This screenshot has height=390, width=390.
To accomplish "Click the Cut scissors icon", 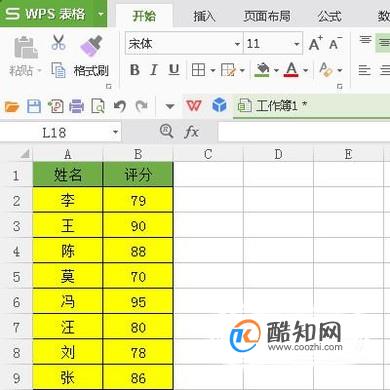I will [x=58, y=43].
